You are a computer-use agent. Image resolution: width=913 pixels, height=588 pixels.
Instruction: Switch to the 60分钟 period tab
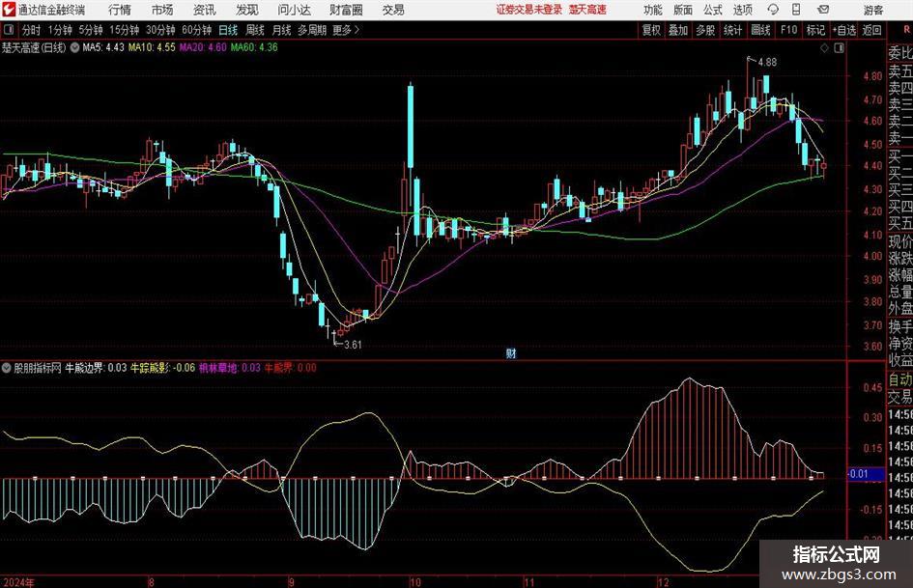[197, 30]
